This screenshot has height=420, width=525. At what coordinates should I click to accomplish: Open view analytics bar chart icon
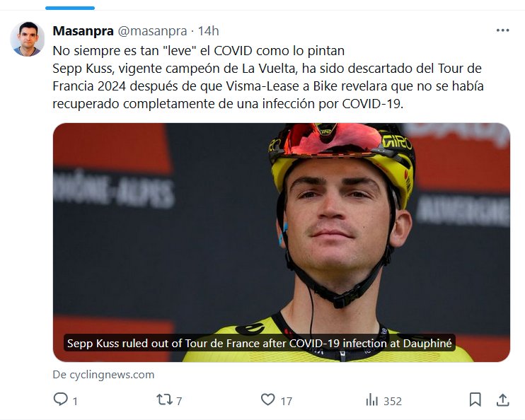click(x=371, y=400)
